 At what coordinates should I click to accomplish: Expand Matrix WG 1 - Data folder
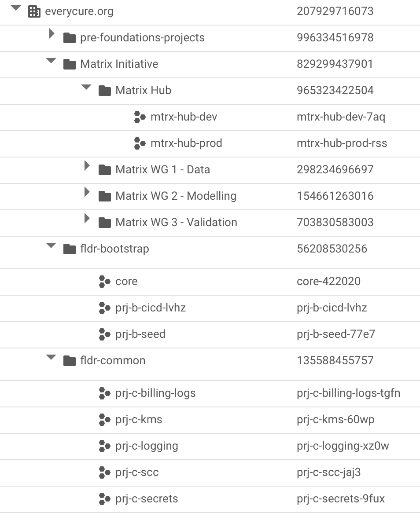tap(87, 166)
